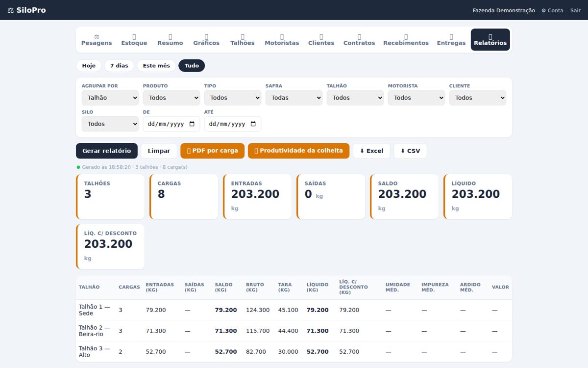
Task: Open the Motorista filter dropdown
Action: pyautogui.click(x=416, y=98)
